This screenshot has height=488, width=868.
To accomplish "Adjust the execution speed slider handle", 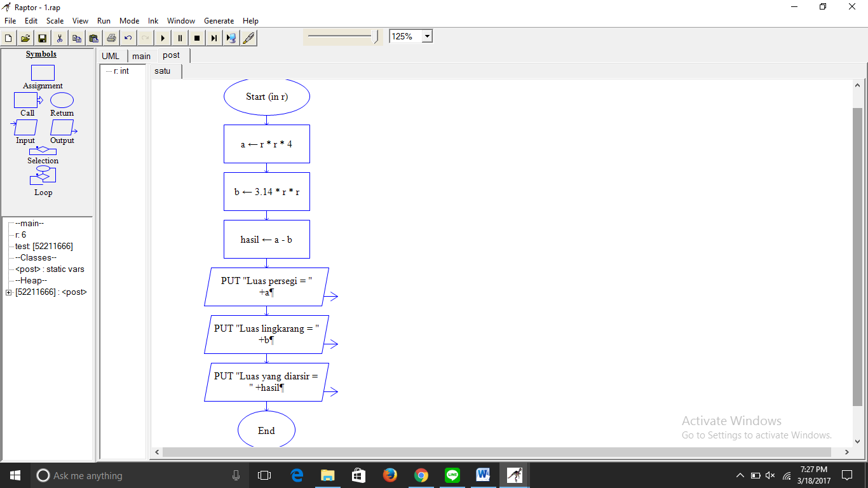I will [376, 37].
